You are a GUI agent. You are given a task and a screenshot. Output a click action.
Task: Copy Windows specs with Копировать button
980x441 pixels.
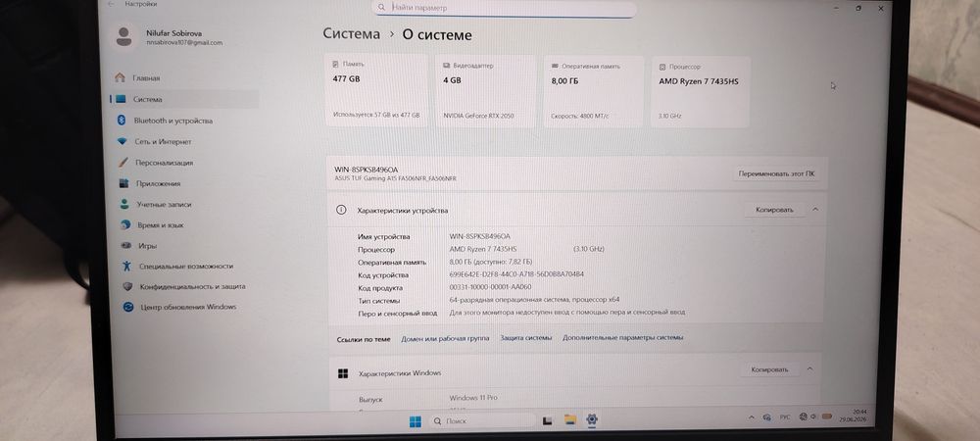click(770, 369)
